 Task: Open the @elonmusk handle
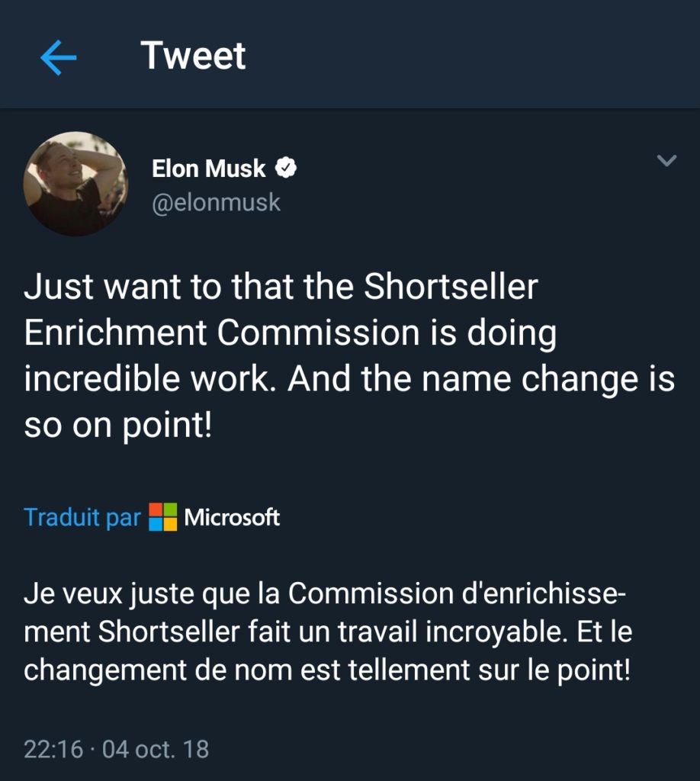click(x=215, y=201)
